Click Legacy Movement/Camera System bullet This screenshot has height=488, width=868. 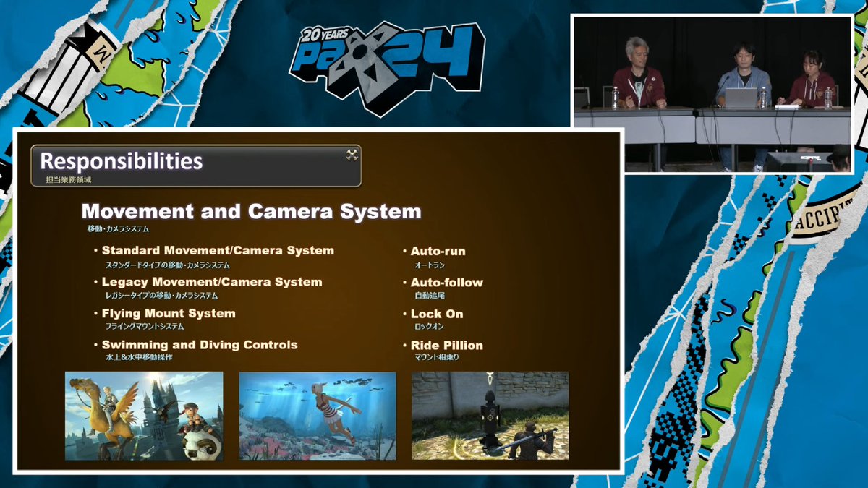coord(212,282)
